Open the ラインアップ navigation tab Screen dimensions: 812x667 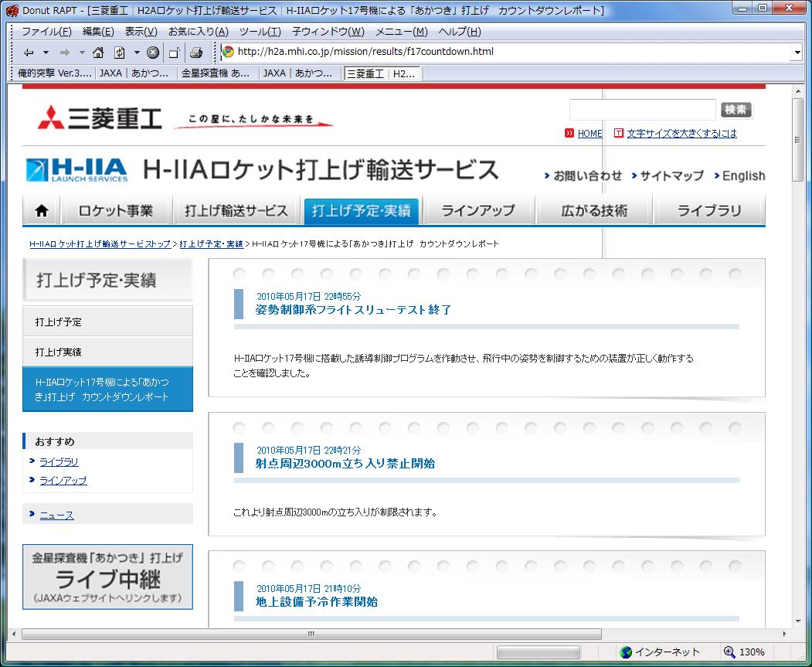tap(477, 211)
